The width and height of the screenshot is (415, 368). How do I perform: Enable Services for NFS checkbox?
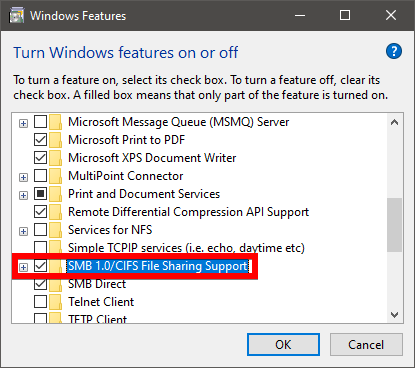pos(40,230)
